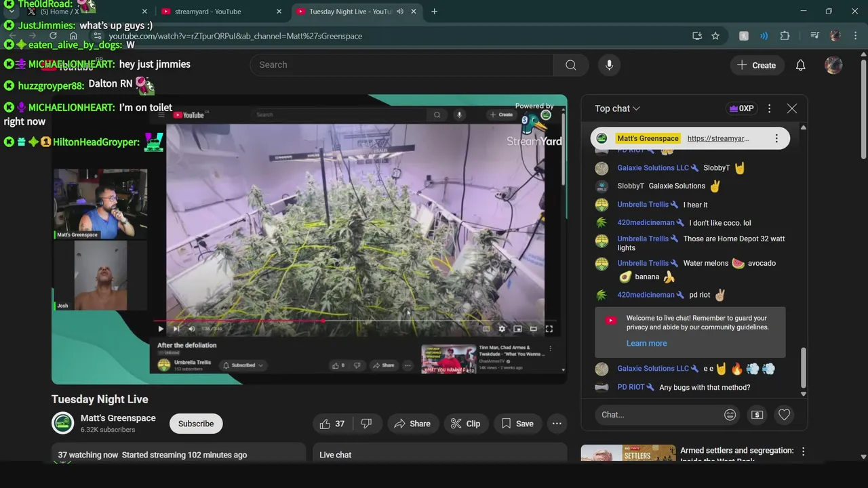The height and width of the screenshot is (488, 868).
Task: Click SlobbyT chat author name
Action: click(x=631, y=186)
